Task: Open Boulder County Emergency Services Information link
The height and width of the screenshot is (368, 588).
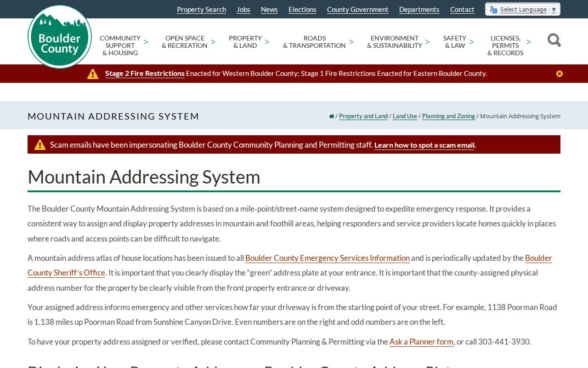Action: pos(328,258)
